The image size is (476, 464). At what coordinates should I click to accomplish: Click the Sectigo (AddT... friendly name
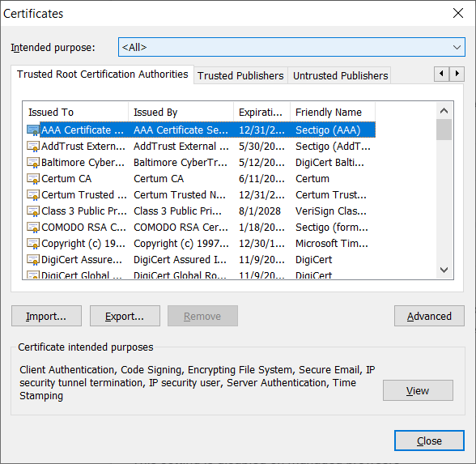coord(333,147)
